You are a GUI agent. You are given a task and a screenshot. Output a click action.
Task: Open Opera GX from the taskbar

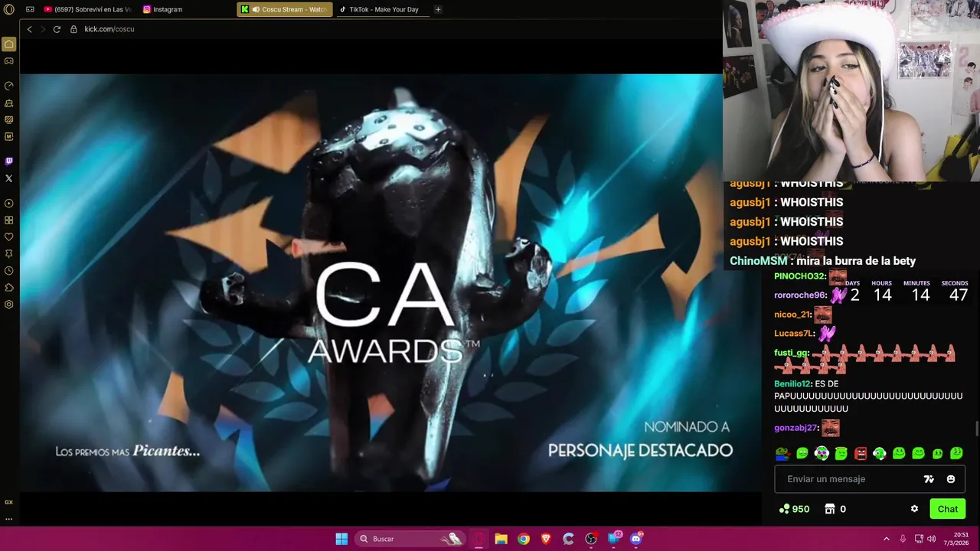click(479, 539)
